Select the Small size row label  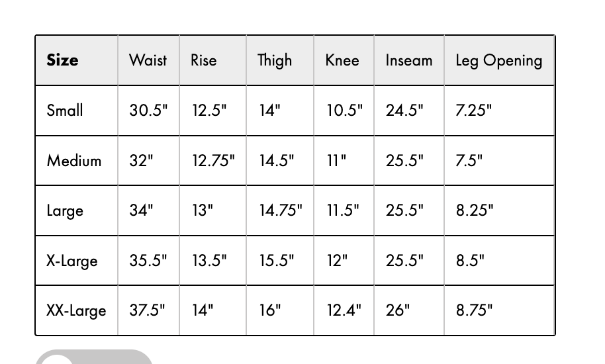click(65, 111)
